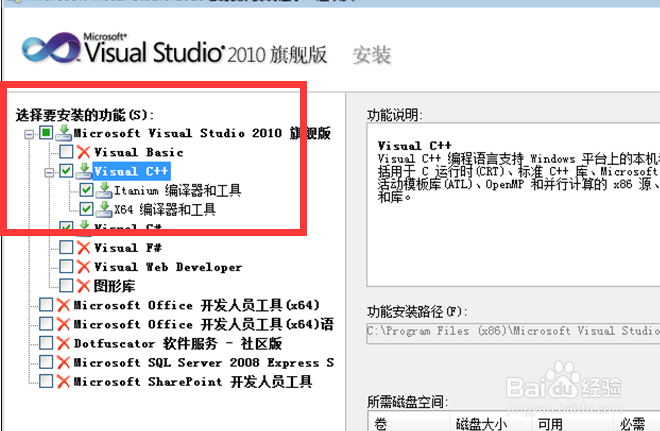Click install icon beside Itanium 编译器和工具
Screen dimensions: 660x431
[x=104, y=190]
